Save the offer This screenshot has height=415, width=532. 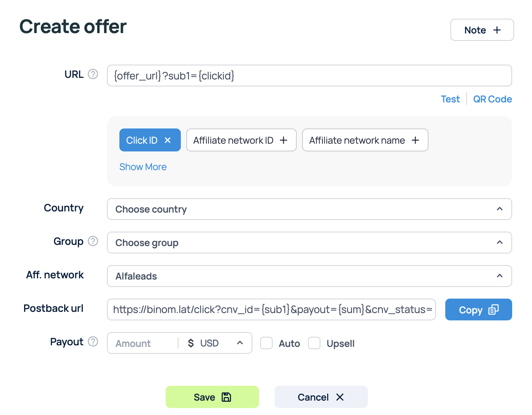click(212, 397)
